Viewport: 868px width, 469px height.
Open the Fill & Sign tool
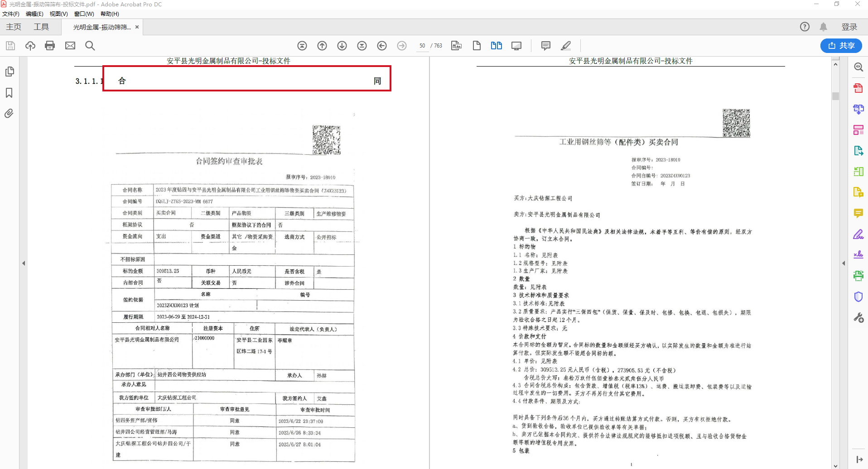coord(858,234)
